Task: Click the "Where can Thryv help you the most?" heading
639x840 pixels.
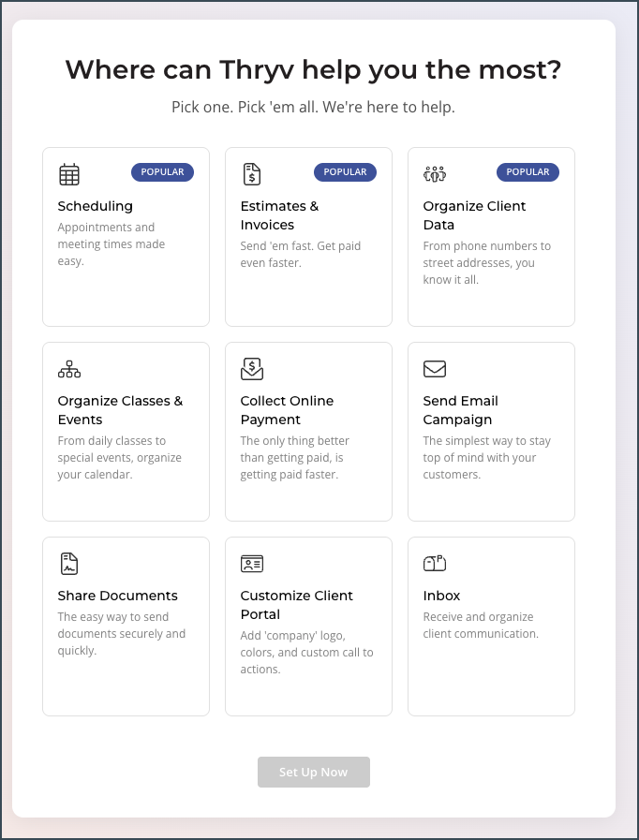Action: coord(313,69)
